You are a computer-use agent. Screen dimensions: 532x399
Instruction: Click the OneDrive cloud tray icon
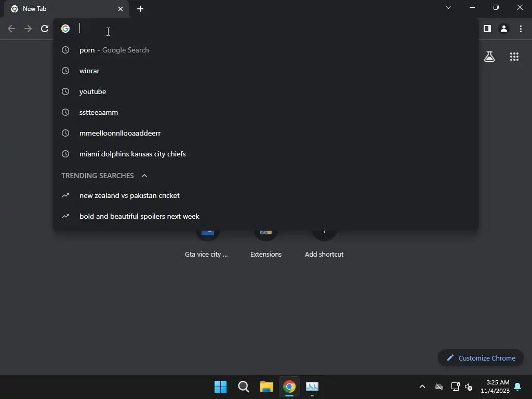[x=439, y=387]
